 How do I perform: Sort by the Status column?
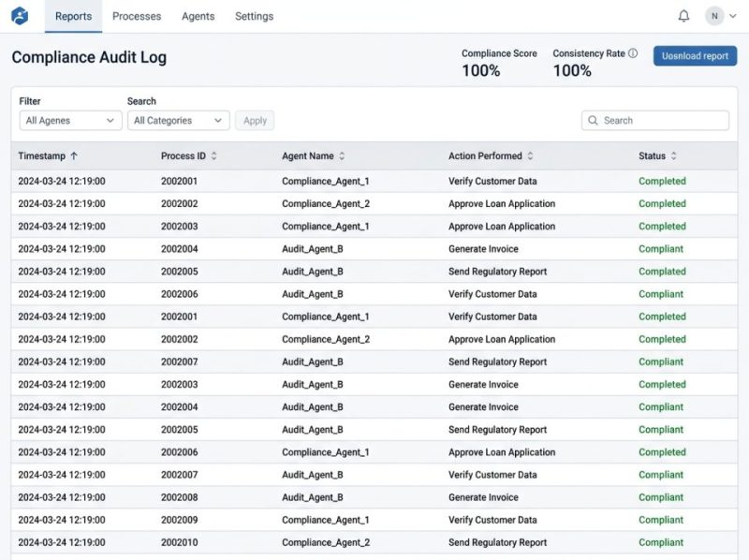tap(673, 155)
